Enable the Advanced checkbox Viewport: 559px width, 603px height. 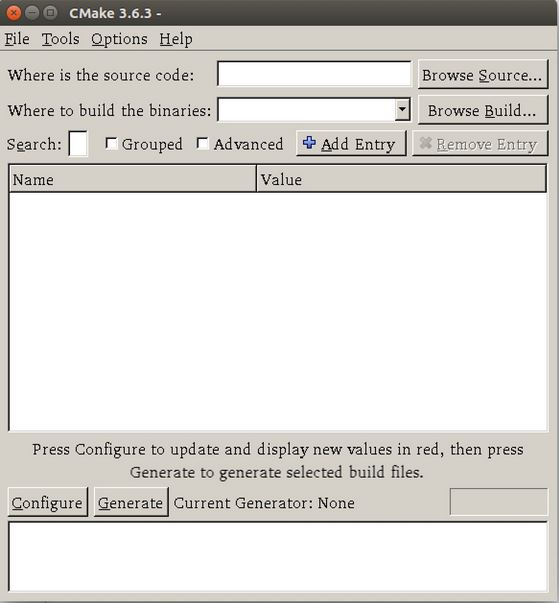[202, 144]
